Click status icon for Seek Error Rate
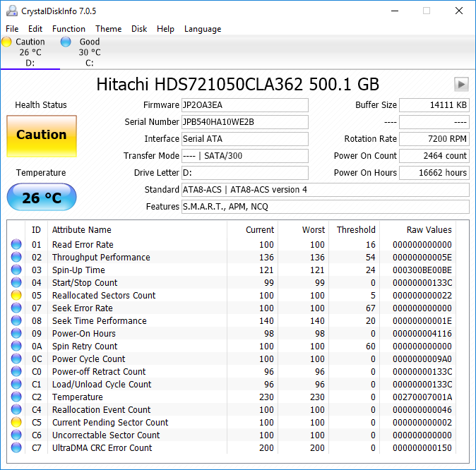Screen dimensions: 476x470 16,308
